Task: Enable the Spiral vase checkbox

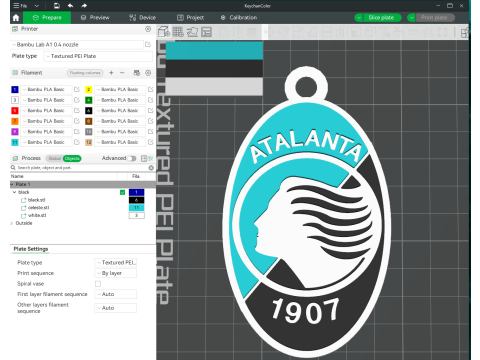Action: (98, 284)
